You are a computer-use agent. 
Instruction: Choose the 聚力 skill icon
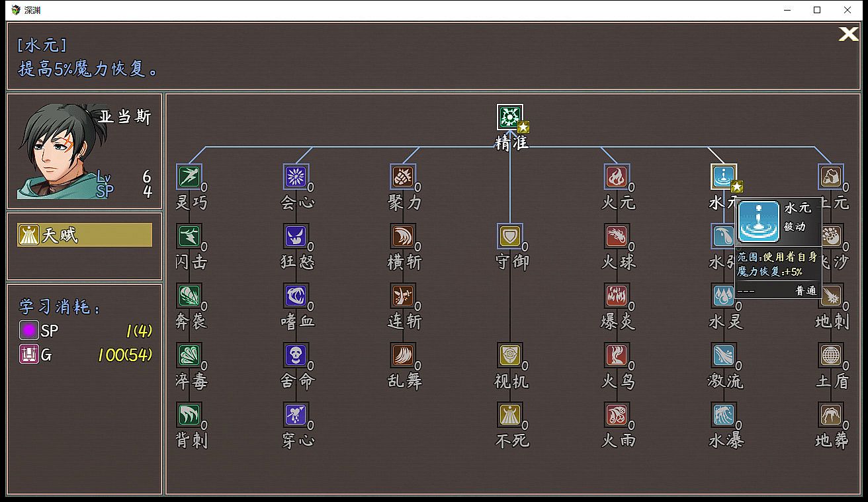[x=402, y=177]
